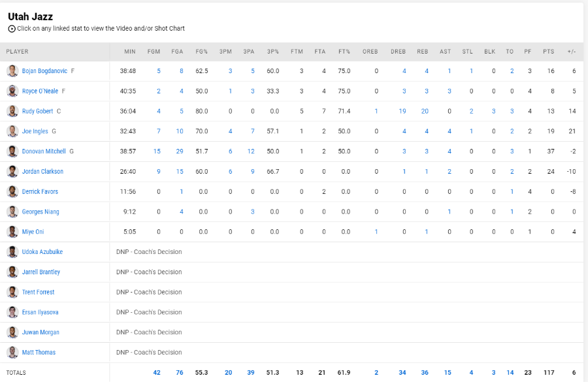This screenshot has height=382, width=588.
Task: Open Ersan Ilyasova player link
Action: [40, 312]
